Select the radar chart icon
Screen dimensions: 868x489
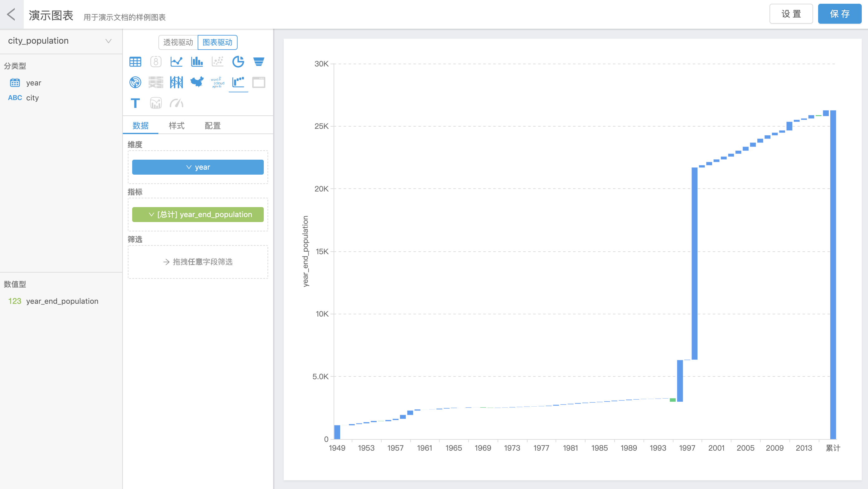135,82
